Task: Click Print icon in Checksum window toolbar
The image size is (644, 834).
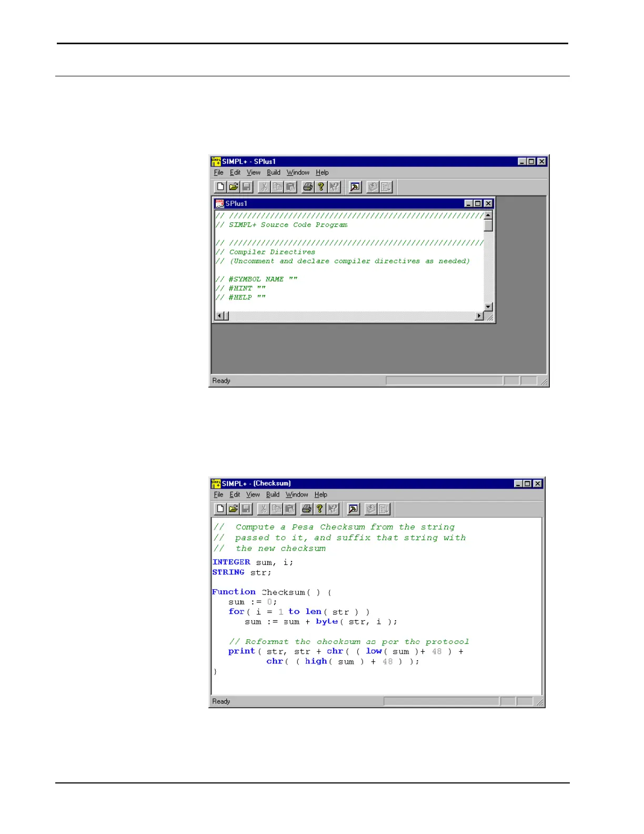Action: [307, 509]
